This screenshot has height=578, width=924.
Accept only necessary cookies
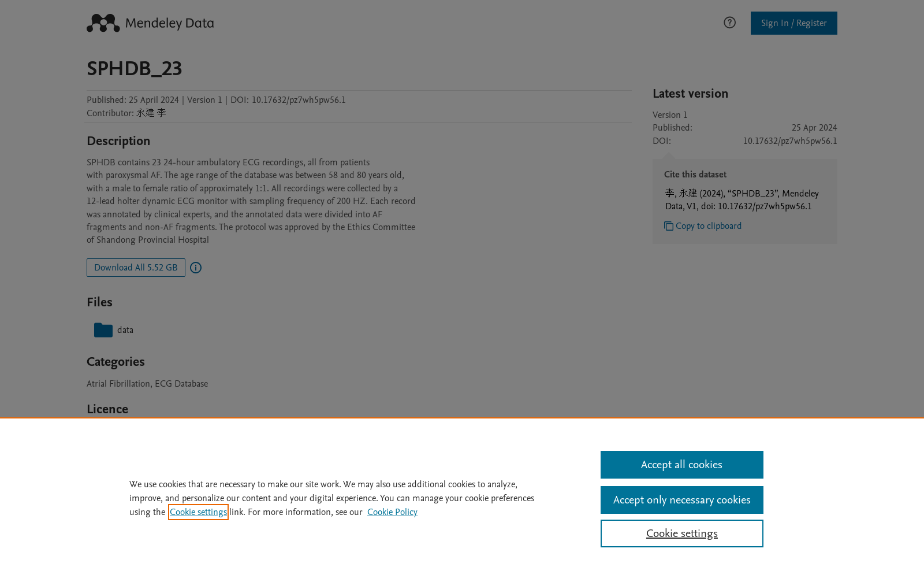pyautogui.click(x=681, y=500)
